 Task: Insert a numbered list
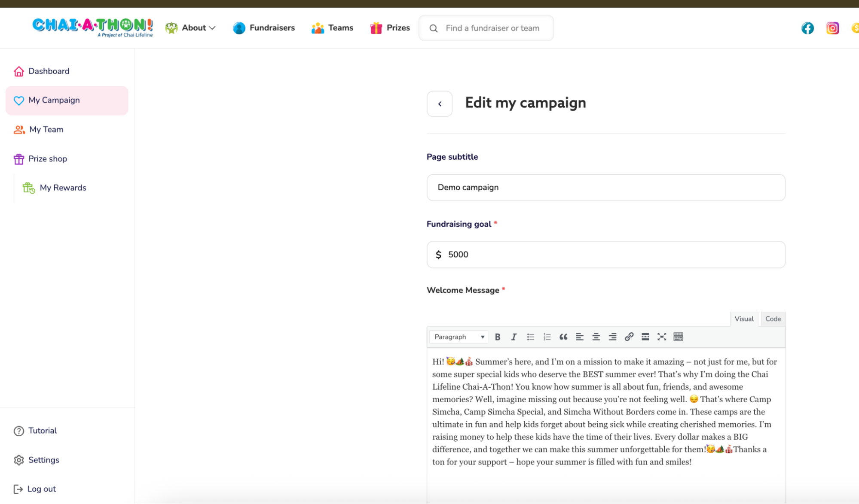tap(547, 337)
